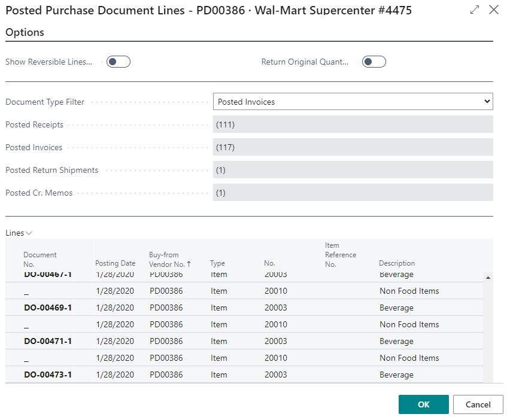Click the Options section heading
Viewport: 507px width, 420px height.
[25, 32]
